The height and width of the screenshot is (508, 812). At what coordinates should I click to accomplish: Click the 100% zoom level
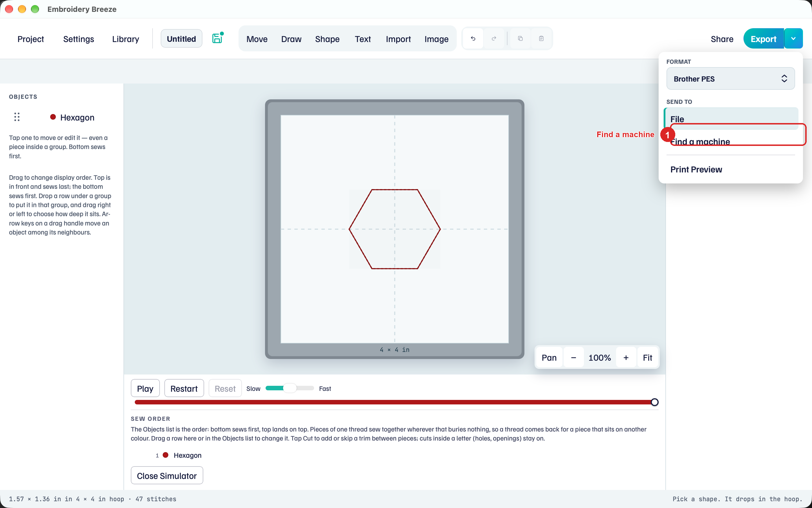pyautogui.click(x=600, y=358)
